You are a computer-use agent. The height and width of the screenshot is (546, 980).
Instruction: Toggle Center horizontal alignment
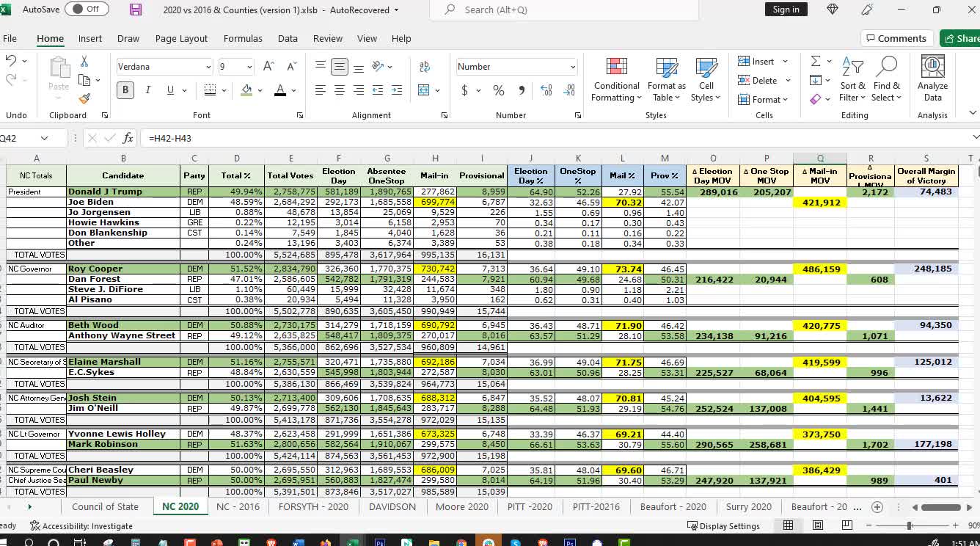tap(340, 90)
